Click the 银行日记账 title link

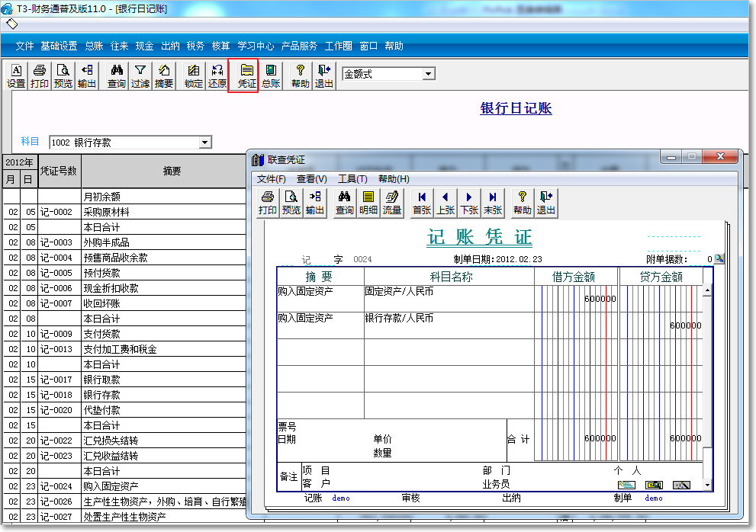[516, 108]
